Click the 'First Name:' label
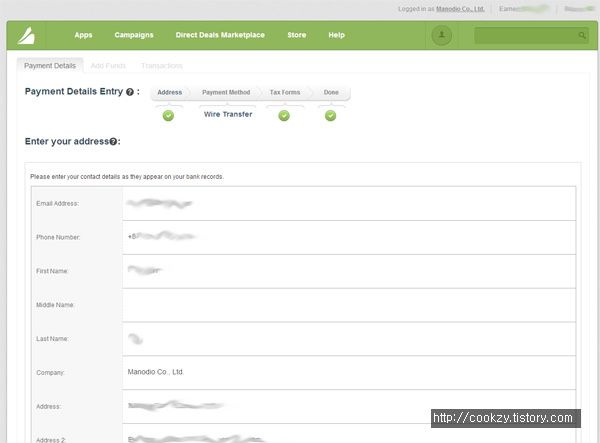This screenshot has height=443, width=600. (52, 271)
